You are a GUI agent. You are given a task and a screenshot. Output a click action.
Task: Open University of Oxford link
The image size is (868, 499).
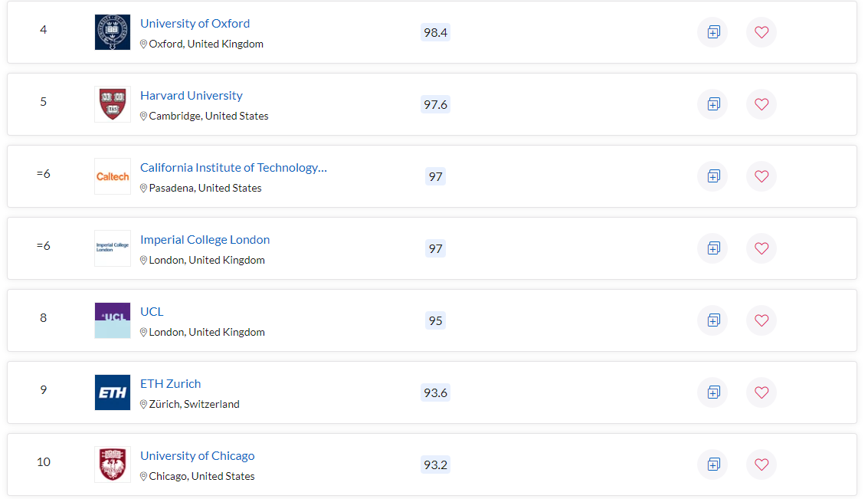click(195, 23)
